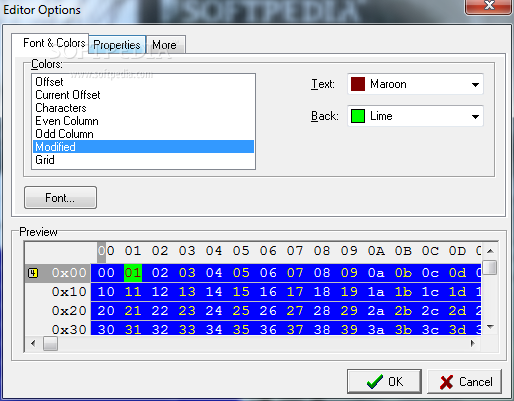Open the Font... dialog button
The image size is (514, 401).
(x=60, y=198)
